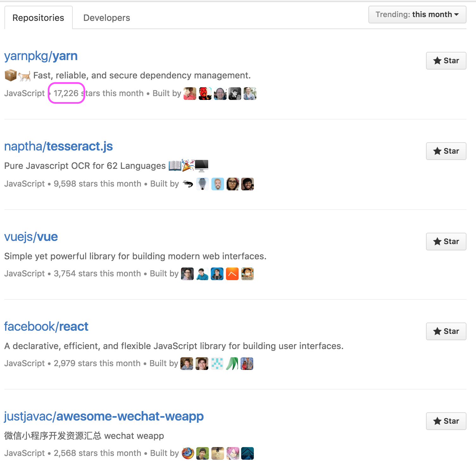Click the package box emoji in yarn description
Viewport: 476px width, 461px height.
pos(10,76)
